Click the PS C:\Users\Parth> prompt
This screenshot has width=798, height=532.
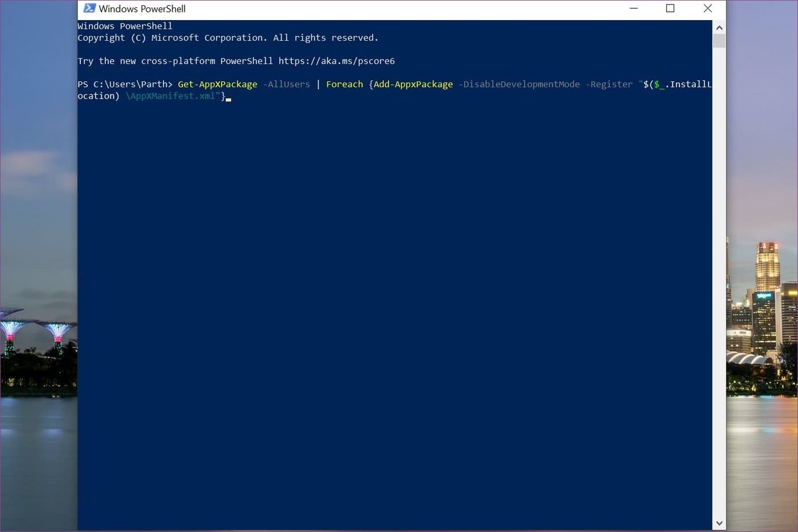tap(125, 84)
